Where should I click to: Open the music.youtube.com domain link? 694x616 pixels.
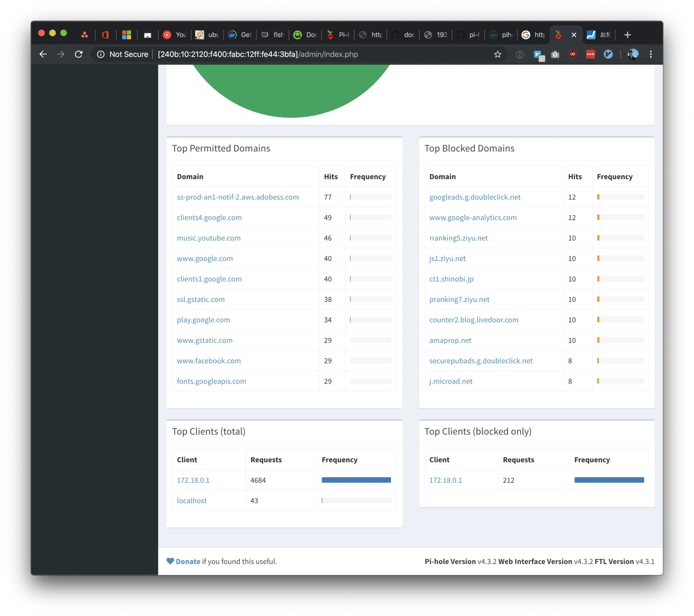[x=209, y=238]
